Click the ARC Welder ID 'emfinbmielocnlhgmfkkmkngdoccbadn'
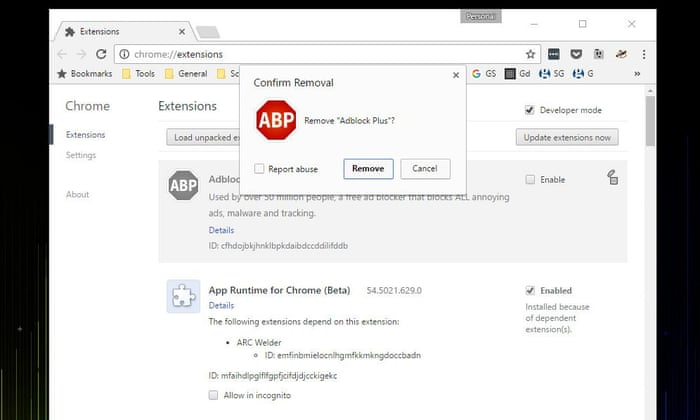The width and height of the screenshot is (700, 420). coord(349,356)
